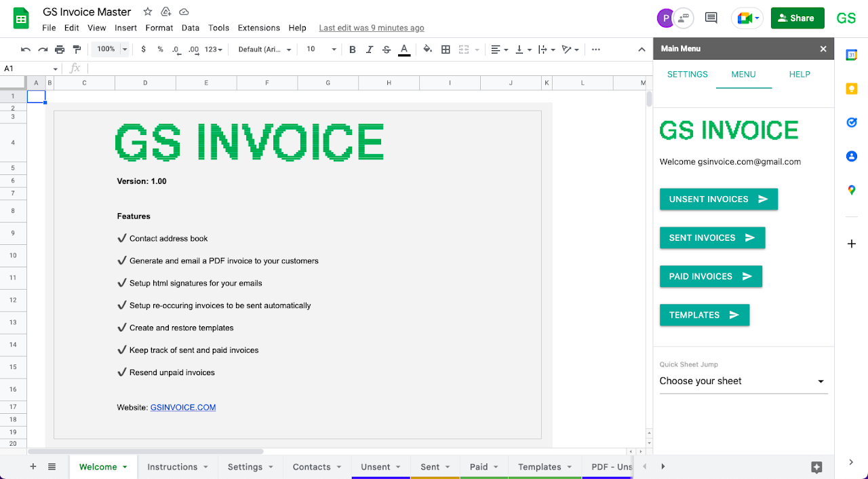Open comment history icon

[711, 18]
